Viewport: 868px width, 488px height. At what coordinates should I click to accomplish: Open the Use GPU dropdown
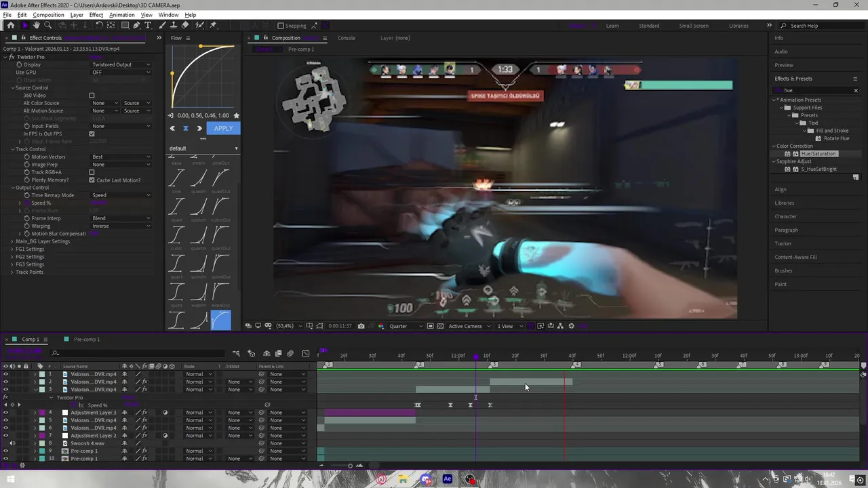tap(121, 73)
